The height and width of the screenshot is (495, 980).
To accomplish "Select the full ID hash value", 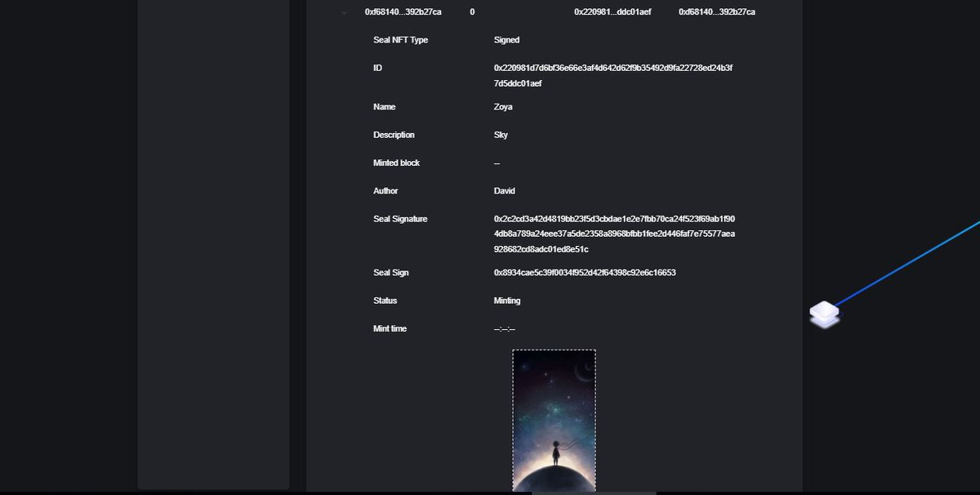I will pyautogui.click(x=613, y=75).
